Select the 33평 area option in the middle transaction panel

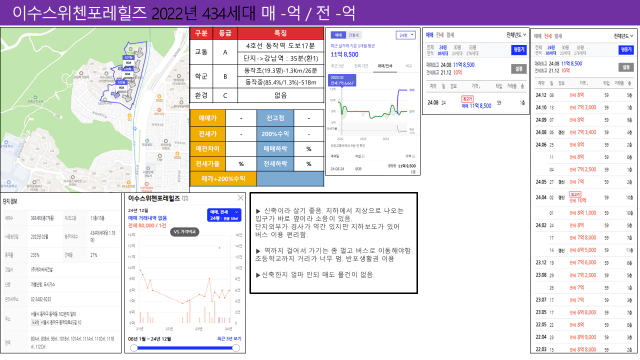(472, 50)
